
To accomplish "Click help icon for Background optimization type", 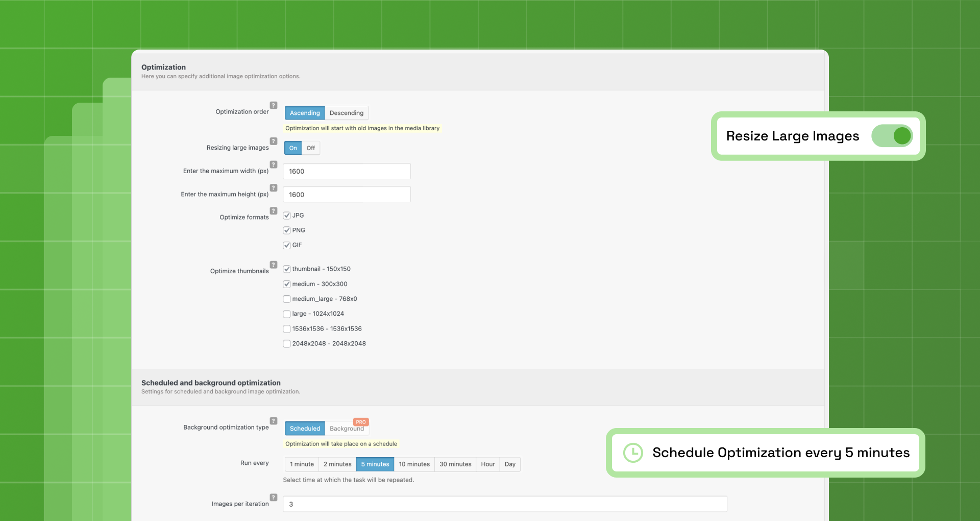I will point(273,421).
